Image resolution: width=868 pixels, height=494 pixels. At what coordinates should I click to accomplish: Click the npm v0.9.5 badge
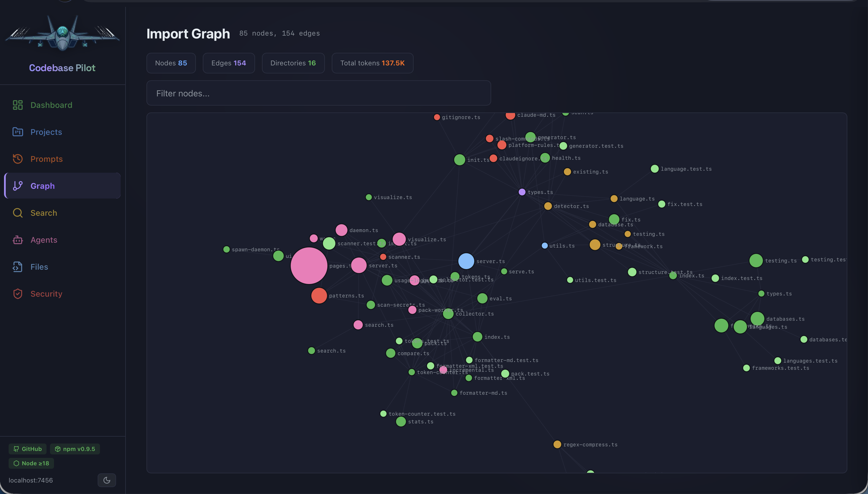[x=75, y=449]
